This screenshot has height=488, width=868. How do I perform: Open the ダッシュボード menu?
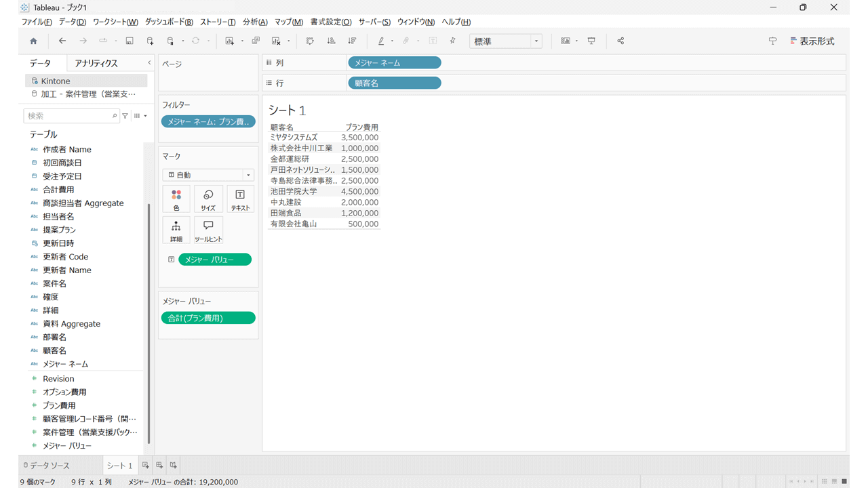[169, 22]
